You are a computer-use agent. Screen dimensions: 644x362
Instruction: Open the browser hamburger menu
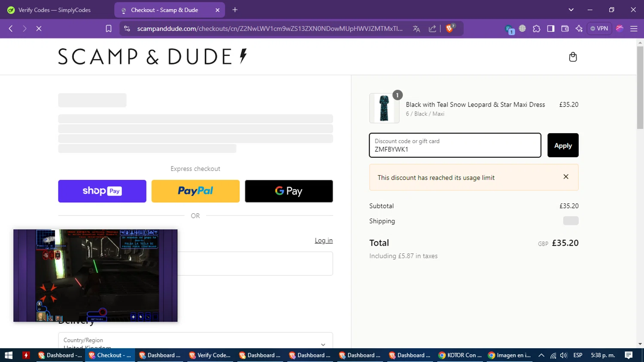634,28
